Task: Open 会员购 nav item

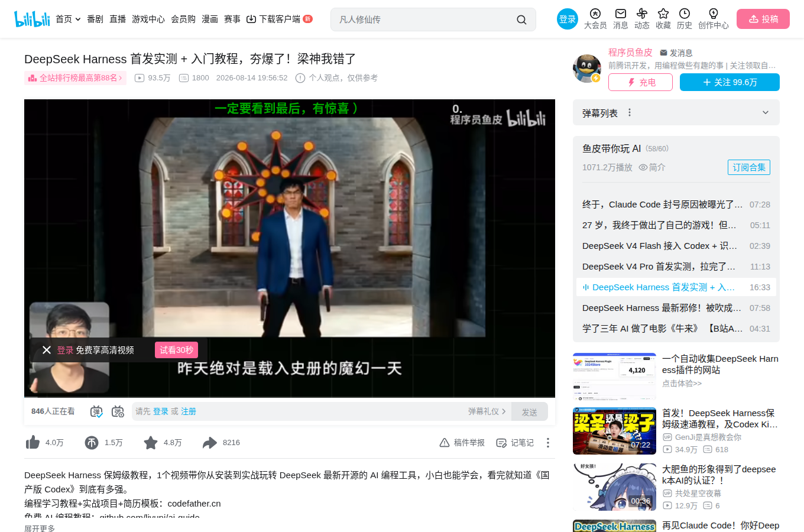Action: pos(183,19)
